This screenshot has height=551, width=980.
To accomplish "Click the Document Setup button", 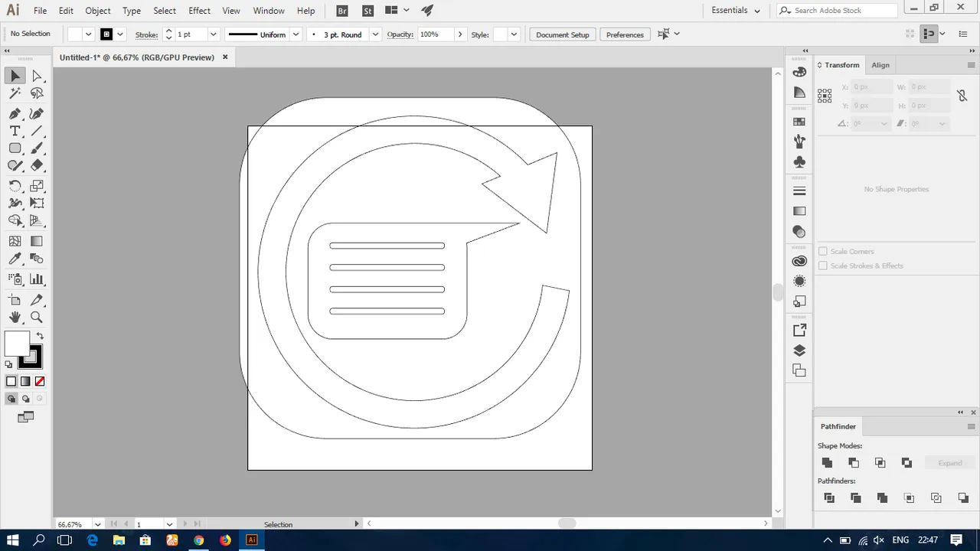I will point(563,34).
